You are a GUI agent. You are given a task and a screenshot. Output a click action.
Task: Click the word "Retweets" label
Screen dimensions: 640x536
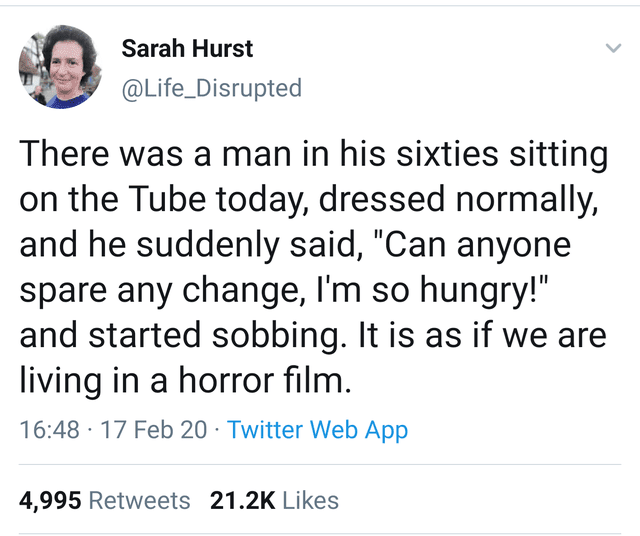140,500
